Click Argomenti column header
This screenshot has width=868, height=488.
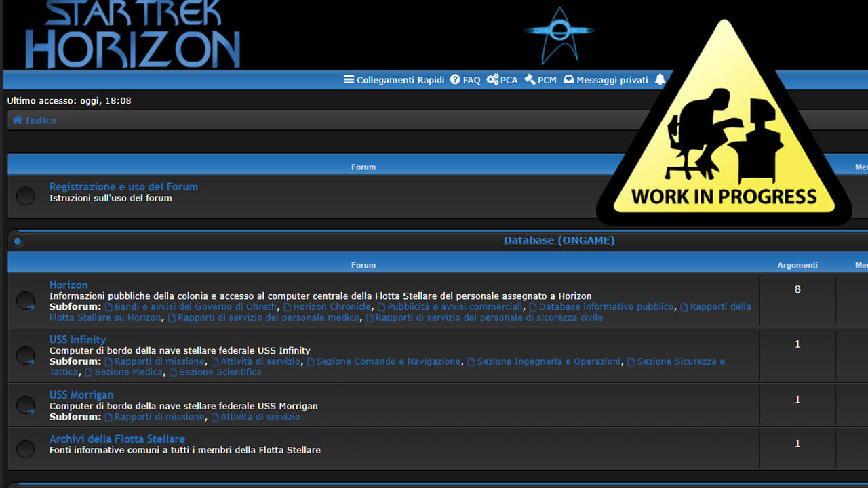tap(797, 265)
